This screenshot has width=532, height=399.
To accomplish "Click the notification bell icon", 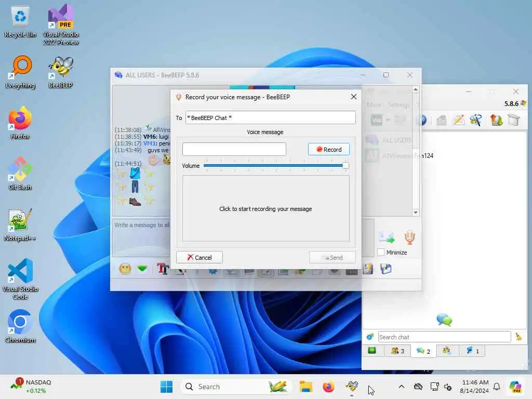I will (497, 387).
